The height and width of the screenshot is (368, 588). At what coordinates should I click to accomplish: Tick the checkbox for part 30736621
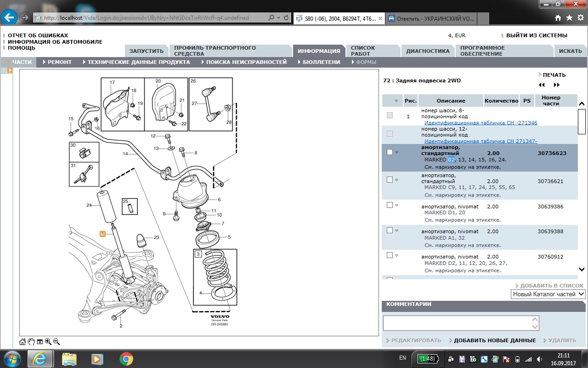390,180
